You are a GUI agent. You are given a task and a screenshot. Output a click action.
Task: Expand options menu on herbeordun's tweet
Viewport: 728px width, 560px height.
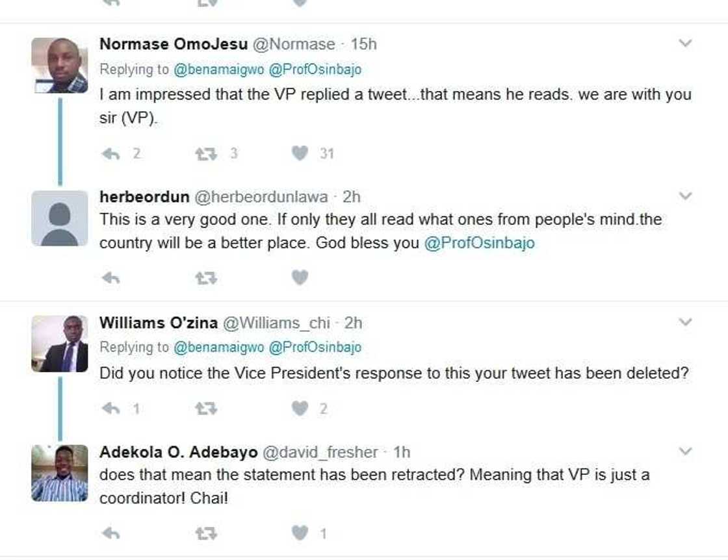pyautogui.click(x=685, y=196)
